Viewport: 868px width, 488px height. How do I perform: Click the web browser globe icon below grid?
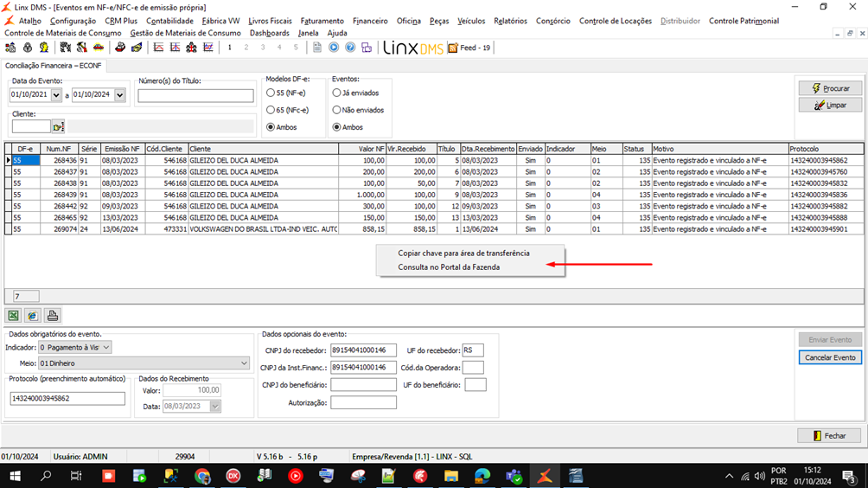tap(33, 316)
